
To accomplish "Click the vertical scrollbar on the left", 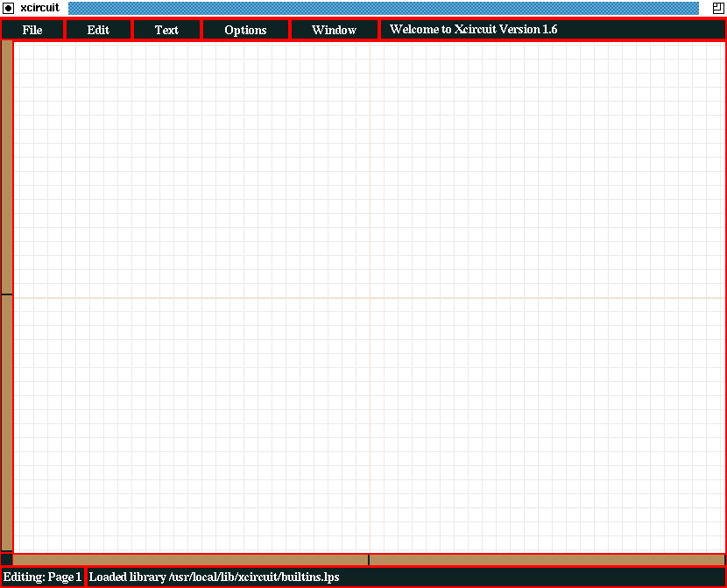I will 7,296.
